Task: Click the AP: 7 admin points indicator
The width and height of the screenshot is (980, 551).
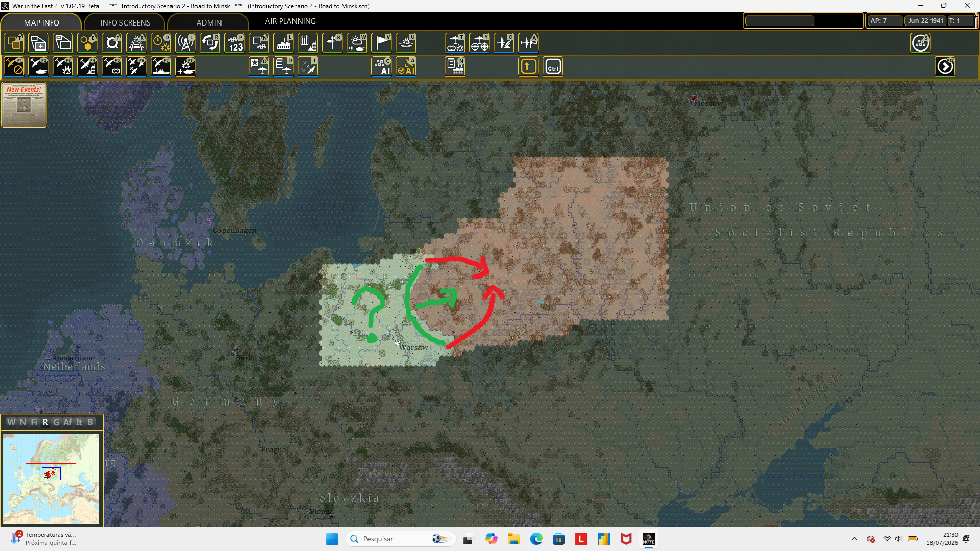Action: [885, 21]
